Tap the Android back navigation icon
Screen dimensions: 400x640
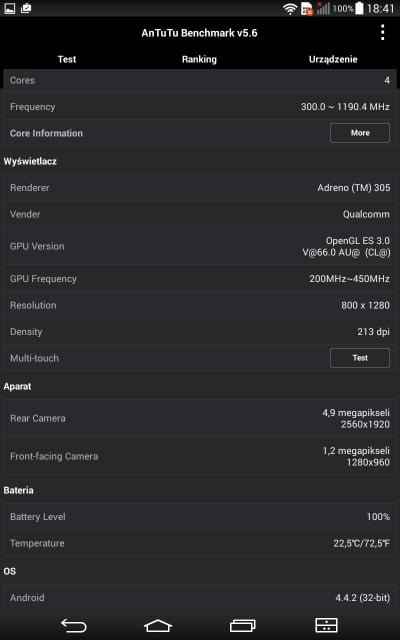pyautogui.click(x=74, y=625)
